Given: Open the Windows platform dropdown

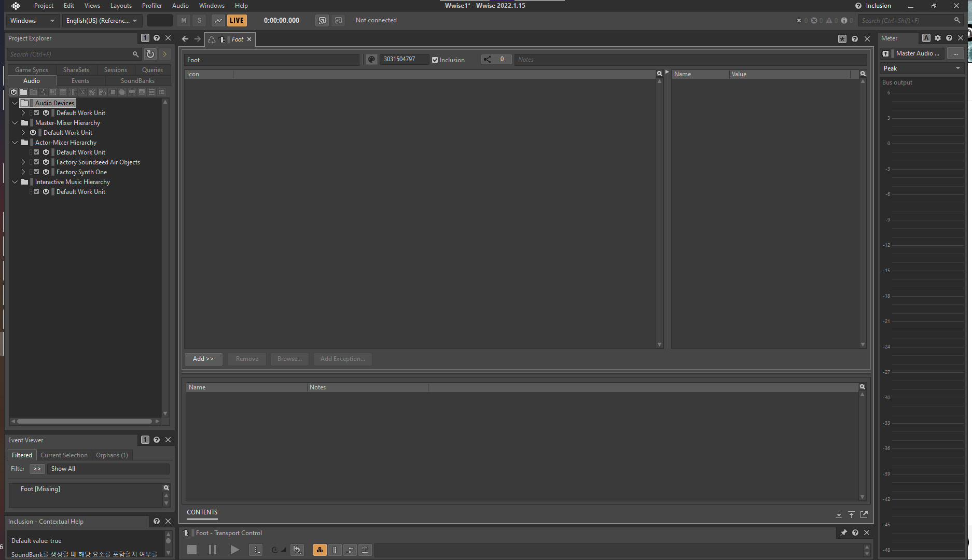Looking at the screenshot, I should point(32,20).
